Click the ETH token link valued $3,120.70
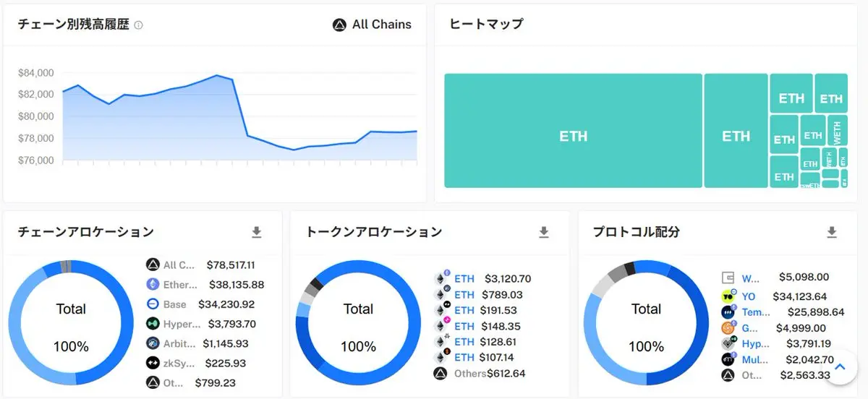 [464, 279]
